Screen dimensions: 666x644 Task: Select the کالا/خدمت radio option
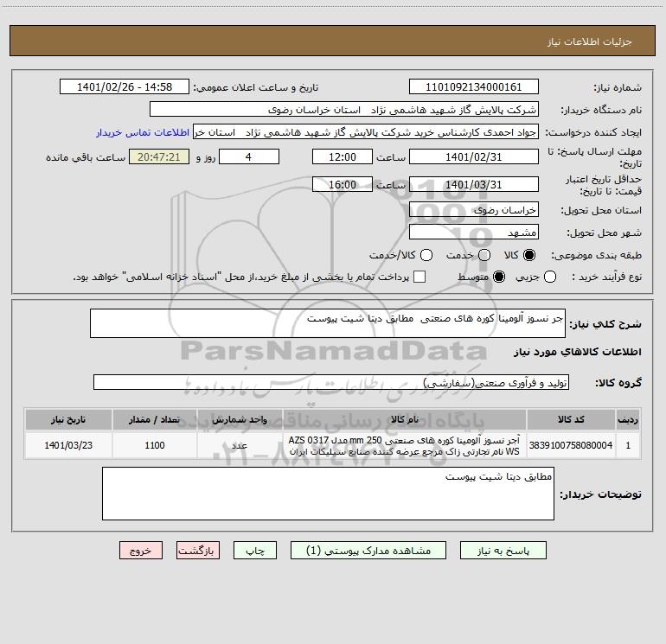(x=426, y=255)
